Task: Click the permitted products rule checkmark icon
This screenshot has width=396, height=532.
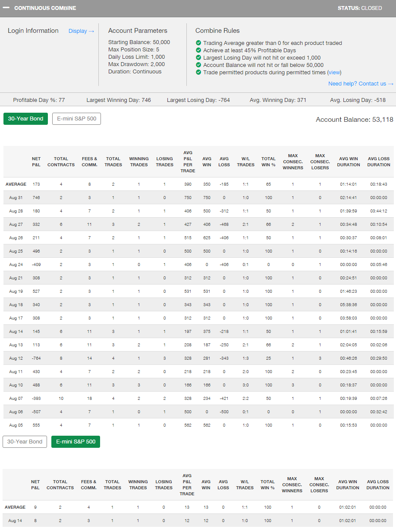Action: [x=198, y=73]
